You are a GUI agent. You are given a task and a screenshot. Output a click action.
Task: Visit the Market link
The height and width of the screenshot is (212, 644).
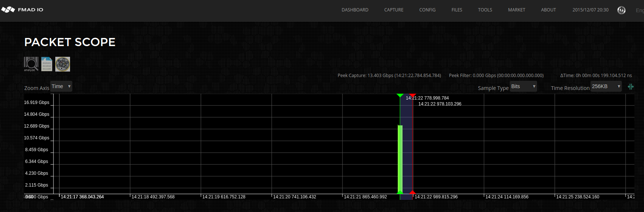tap(516, 10)
